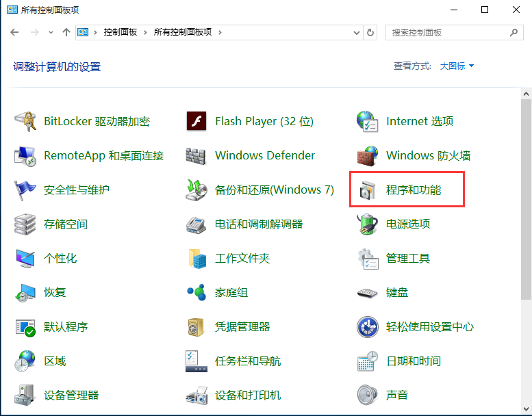Open the 个性化 monitor icon

(x=25, y=259)
